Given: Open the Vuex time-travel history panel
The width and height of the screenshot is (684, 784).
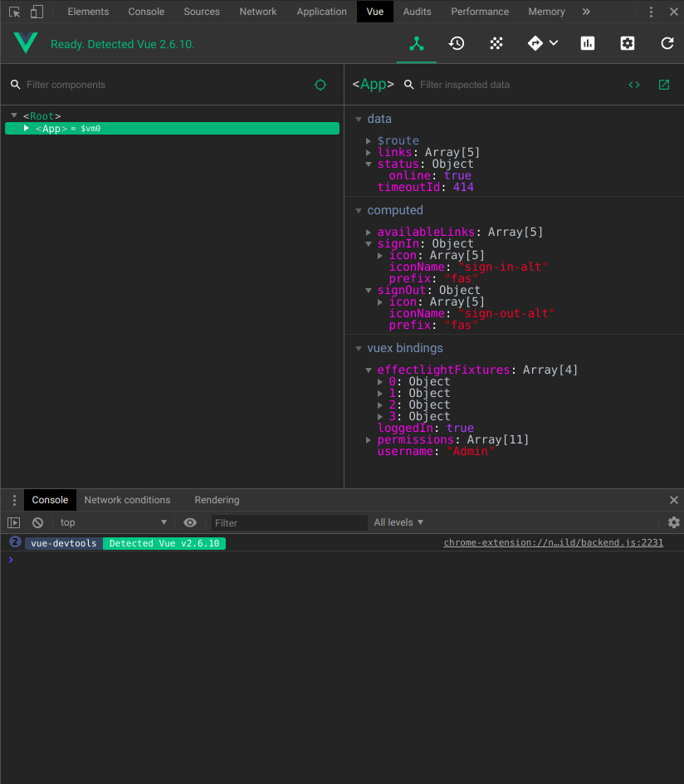Looking at the screenshot, I should coord(457,43).
